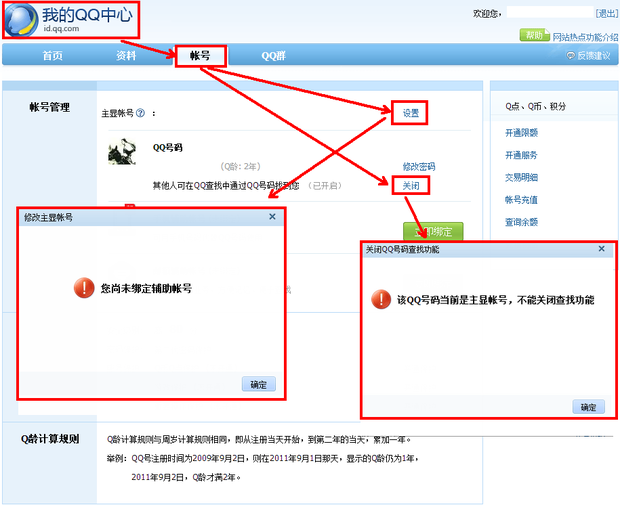The width and height of the screenshot is (620, 505).
Task: Click the green 帮助 help badge
Action: (534, 35)
